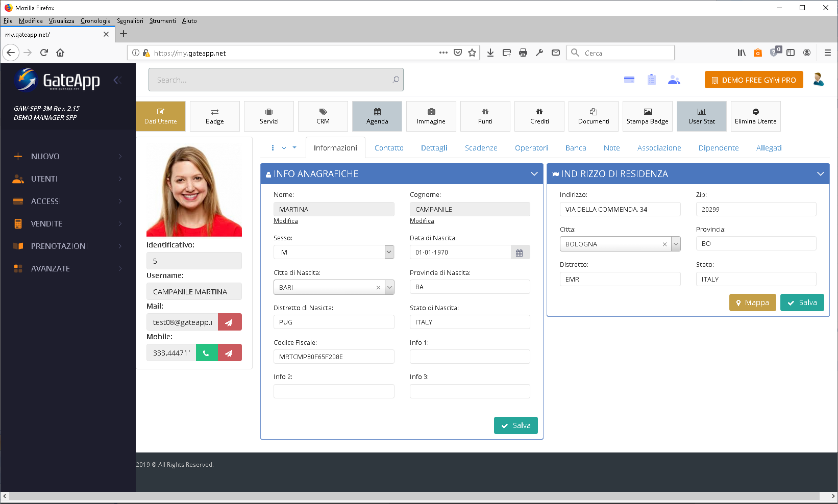Open the Scadenze tab
The height and width of the screenshot is (504, 838).
point(481,148)
